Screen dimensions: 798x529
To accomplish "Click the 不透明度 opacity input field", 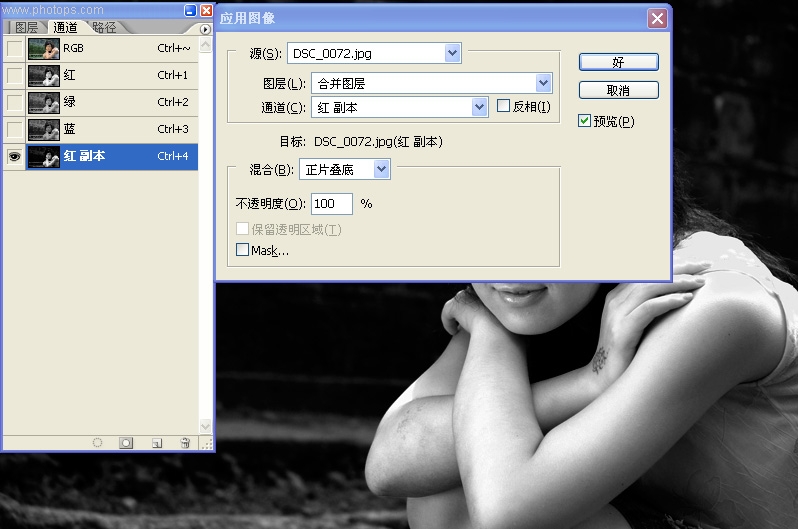I will (x=331, y=204).
